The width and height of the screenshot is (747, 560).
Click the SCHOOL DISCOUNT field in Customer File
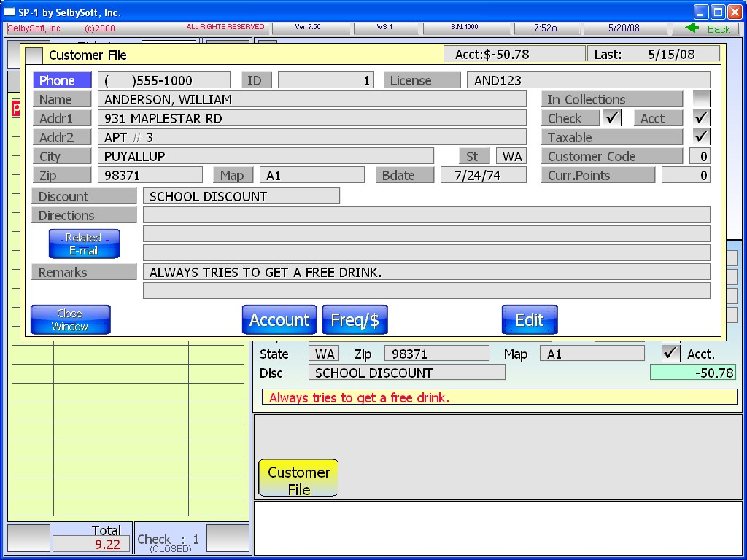click(241, 196)
